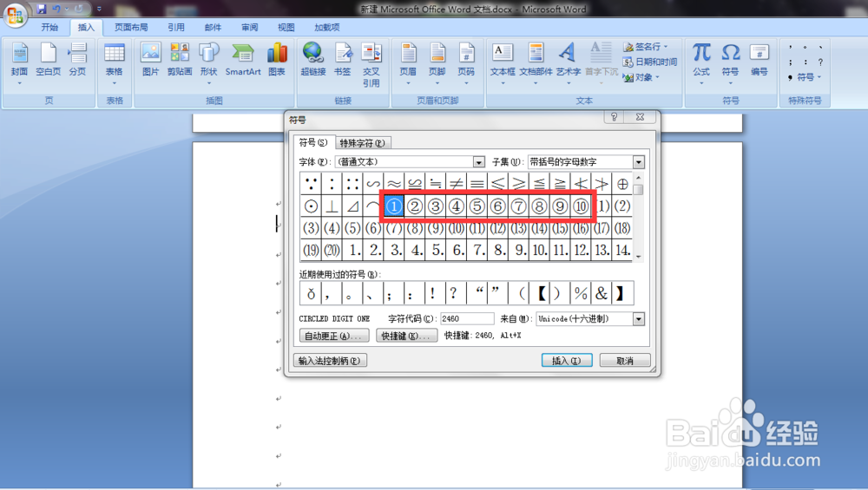This screenshot has height=490, width=868.
Task: Click the symbol grid scrollbar down arrow
Action: tap(638, 257)
